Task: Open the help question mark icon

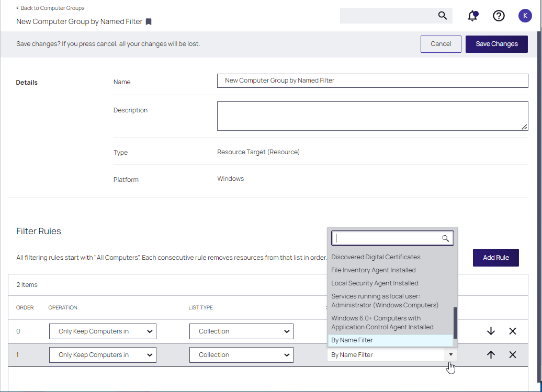Action: click(499, 16)
